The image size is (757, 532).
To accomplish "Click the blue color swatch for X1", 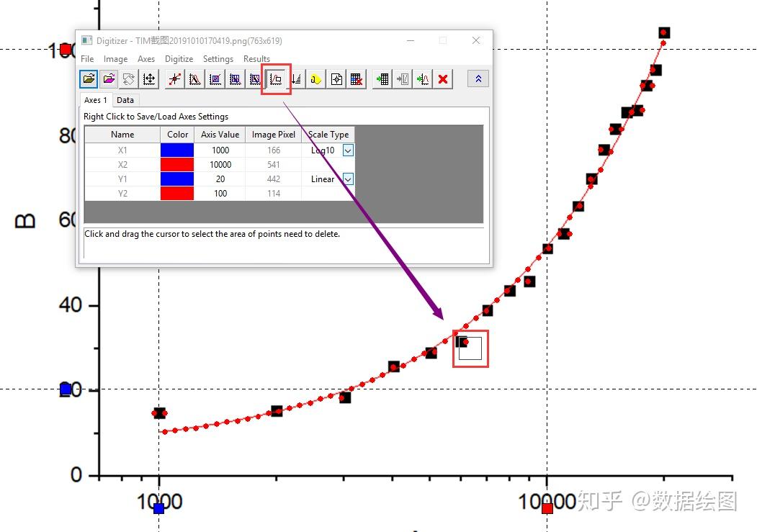I will [x=177, y=150].
